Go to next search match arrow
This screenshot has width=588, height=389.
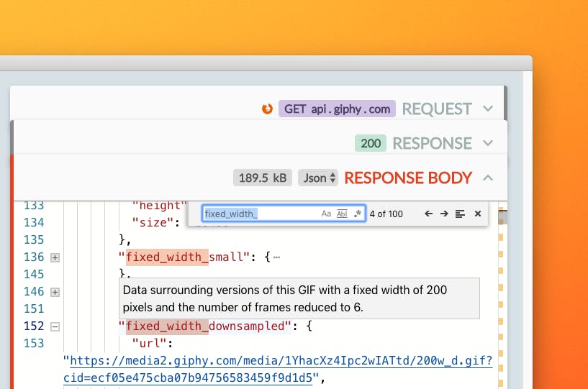tap(444, 214)
